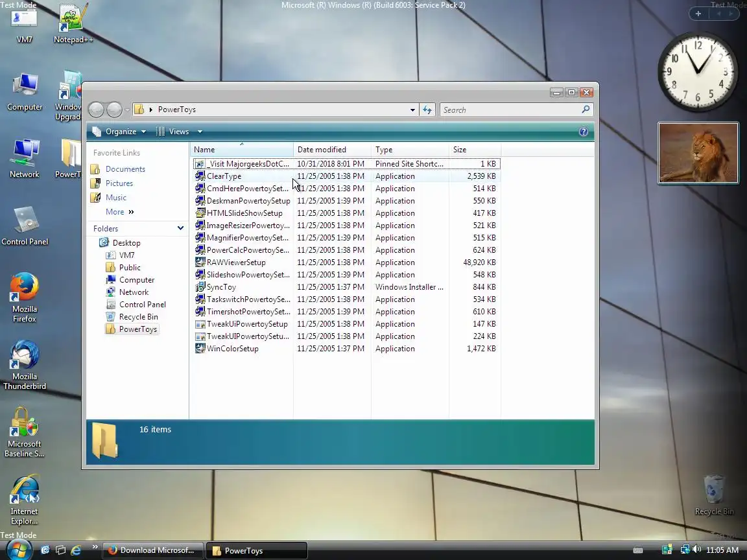This screenshot has height=560, width=747.
Task: Launch Internet Explorer from quick launch
Action: (x=76, y=550)
